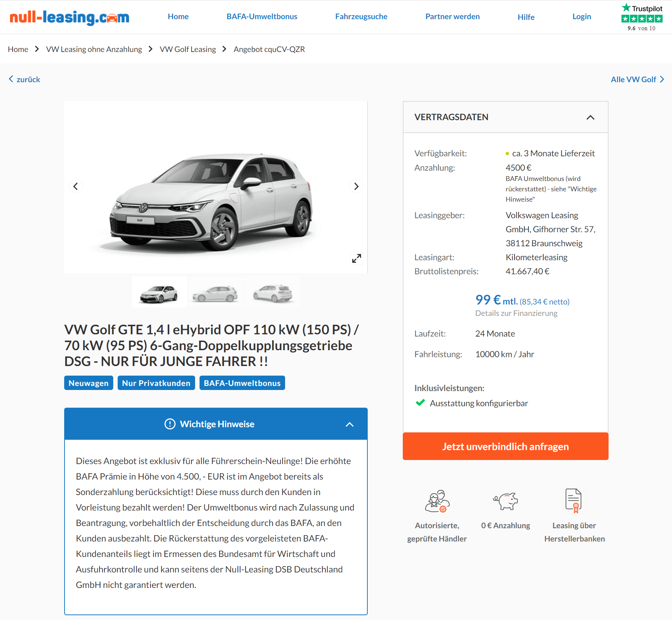
Task: Click 'Autorisierte, geprüfte Händler' label
Action: (437, 532)
